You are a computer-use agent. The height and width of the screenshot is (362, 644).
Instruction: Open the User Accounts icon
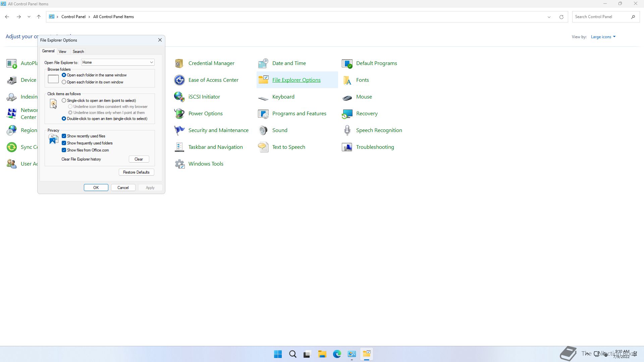pos(11,164)
